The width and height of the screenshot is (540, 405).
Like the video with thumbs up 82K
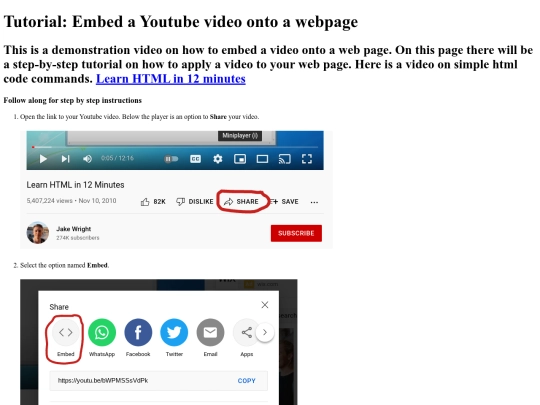(153, 202)
